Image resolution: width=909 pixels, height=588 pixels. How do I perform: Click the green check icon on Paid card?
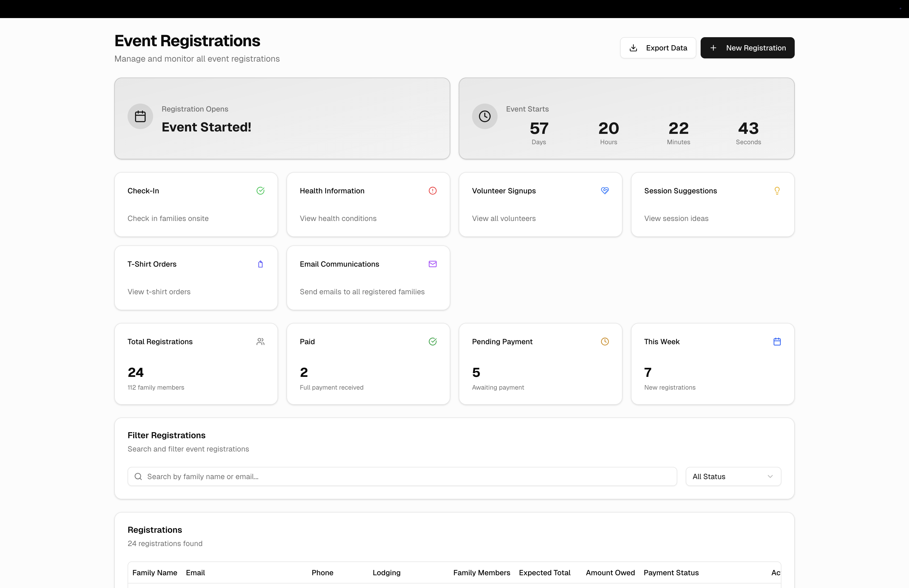pyautogui.click(x=433, y=342)
